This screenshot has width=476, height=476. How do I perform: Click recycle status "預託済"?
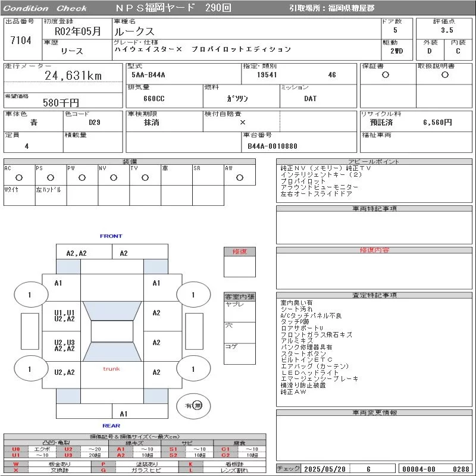click(x=381, y=123)
